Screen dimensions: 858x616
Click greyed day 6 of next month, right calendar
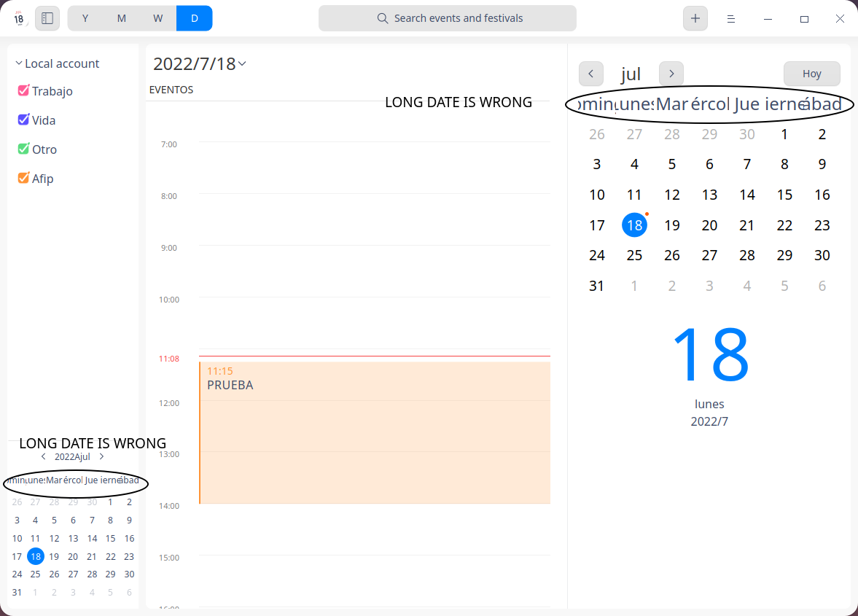pos(822,286)
